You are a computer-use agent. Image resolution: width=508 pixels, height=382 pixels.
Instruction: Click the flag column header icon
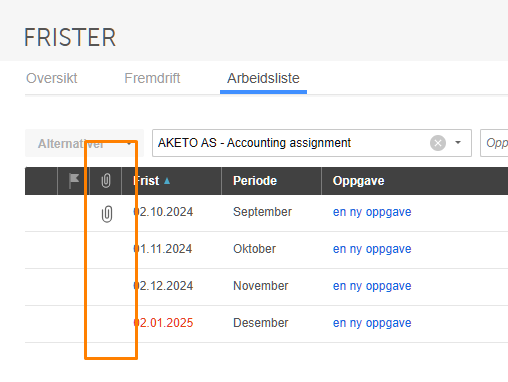73,181
